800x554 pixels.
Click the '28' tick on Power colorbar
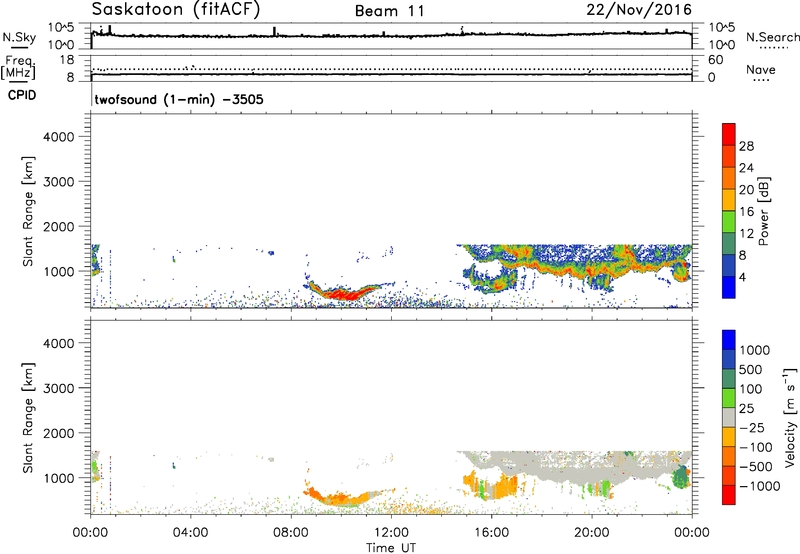click(746, 146)
